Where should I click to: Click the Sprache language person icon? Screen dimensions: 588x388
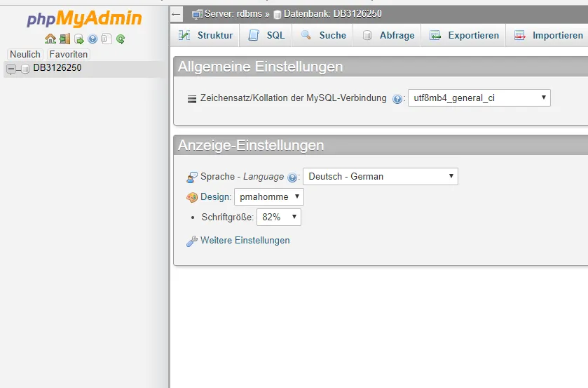click(192, 178)
